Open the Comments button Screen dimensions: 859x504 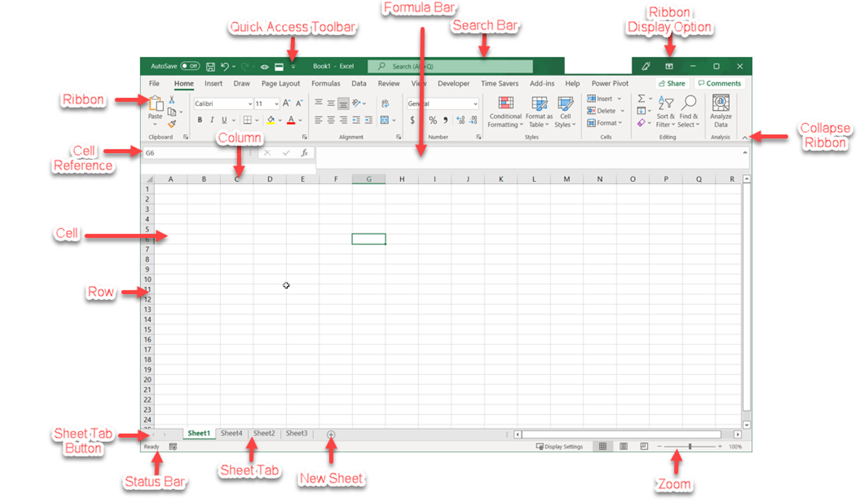(719, 83)
